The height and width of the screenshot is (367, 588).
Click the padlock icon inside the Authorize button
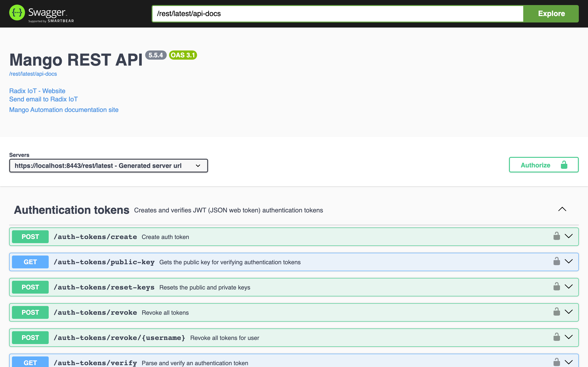tap(564, 165)
